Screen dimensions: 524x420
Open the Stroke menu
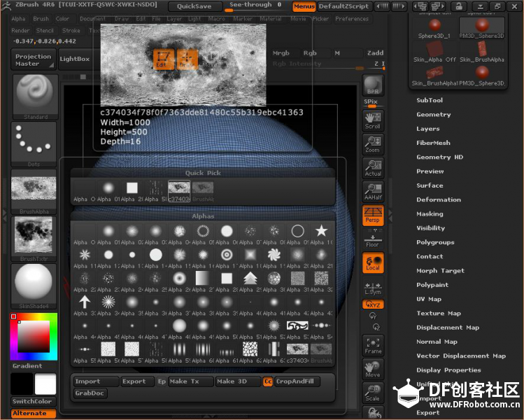pos(71,30)
